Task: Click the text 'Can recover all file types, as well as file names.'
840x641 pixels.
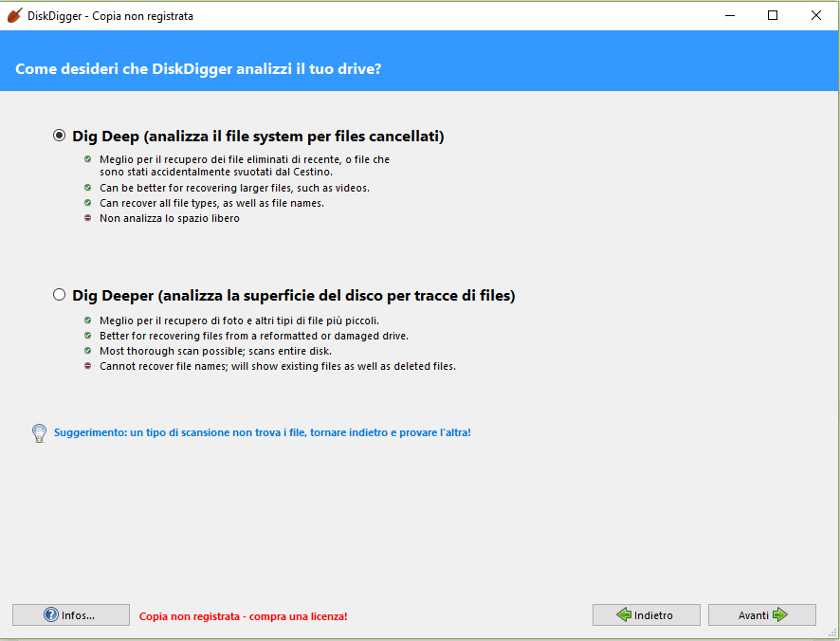Action: tap(211, 203)
